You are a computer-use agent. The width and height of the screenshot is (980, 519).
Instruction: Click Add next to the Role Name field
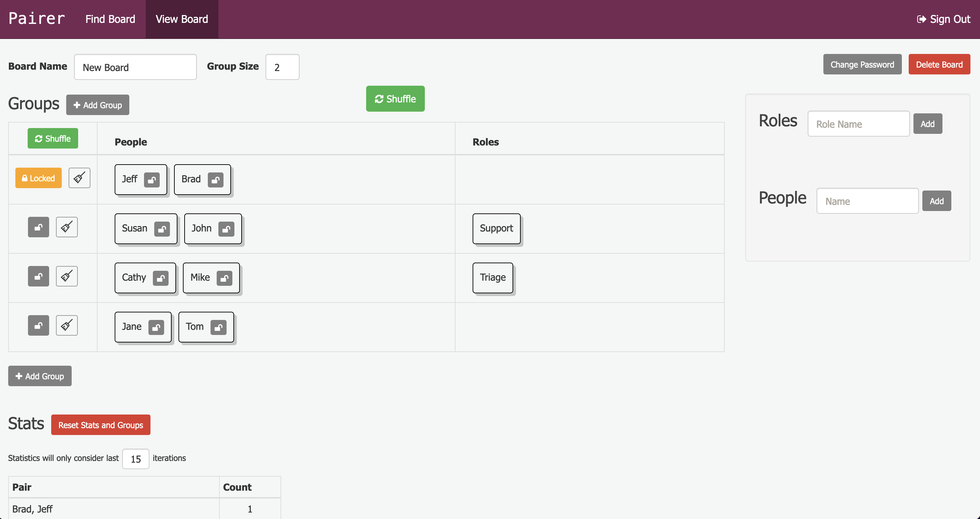(927, 123)
